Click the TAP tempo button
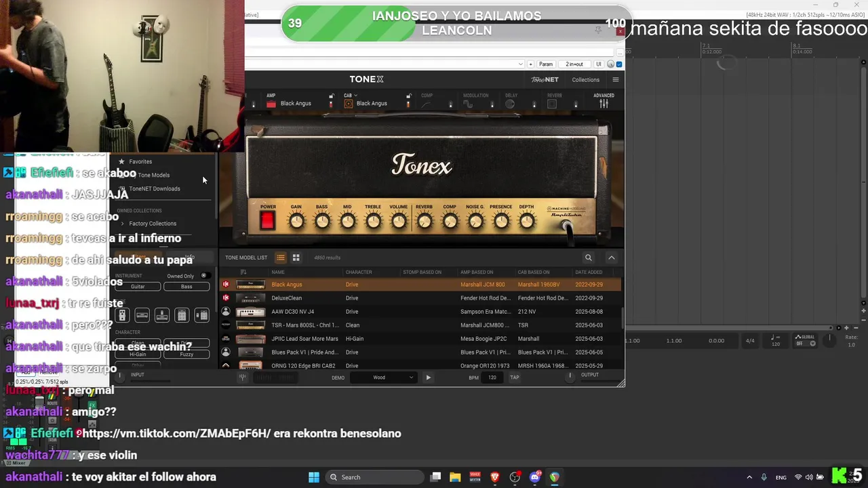Viewport: 868px width, 488px height. pyautogui.click(x=515, y=378)
